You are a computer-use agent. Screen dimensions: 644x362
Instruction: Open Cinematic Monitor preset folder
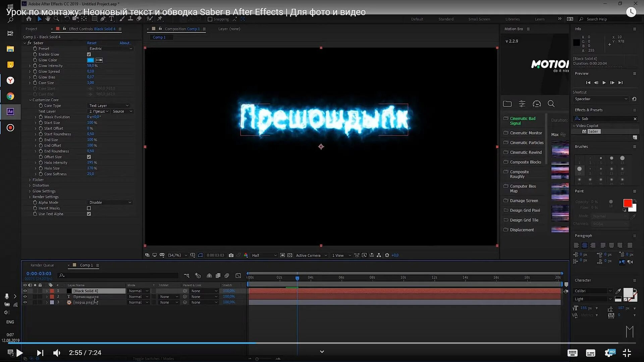[526, 133]
